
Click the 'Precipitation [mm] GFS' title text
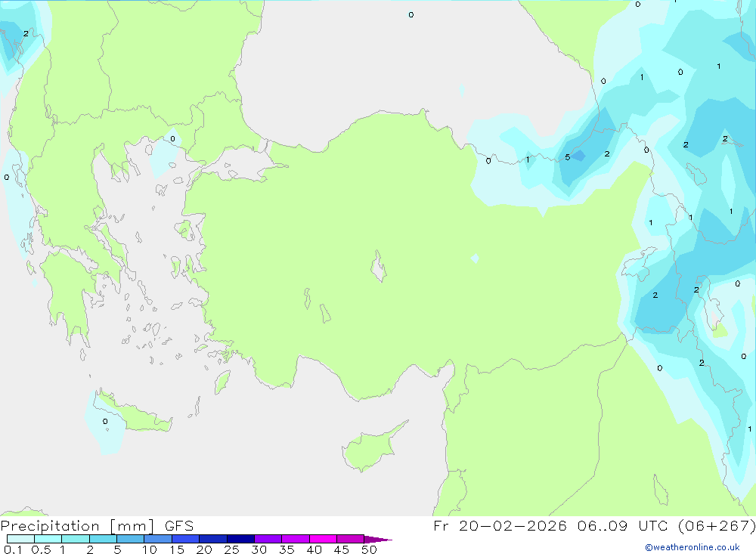97,525
